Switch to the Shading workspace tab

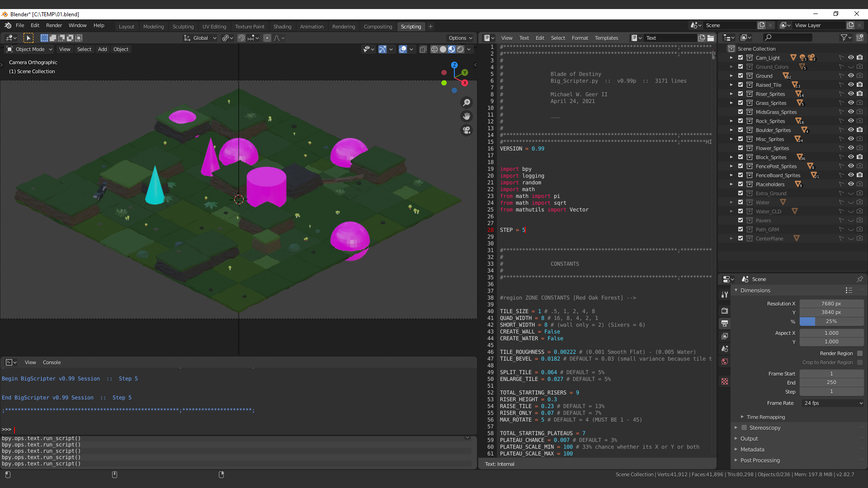(282, 27)
